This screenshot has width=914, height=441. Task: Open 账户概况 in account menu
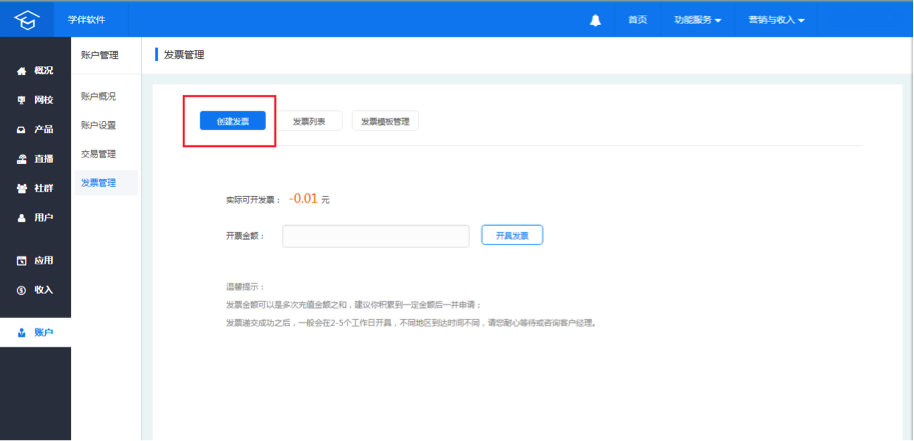pyautogui.click(x=98, y=96)
